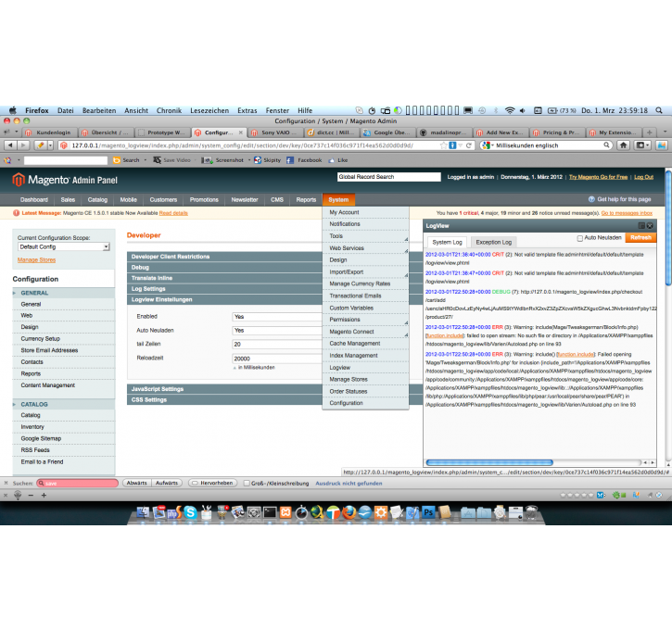Viewport: 672px width, 630px height.
Task: Expand the Developer Client Restrictions section
Action: (x=224, y=257)
